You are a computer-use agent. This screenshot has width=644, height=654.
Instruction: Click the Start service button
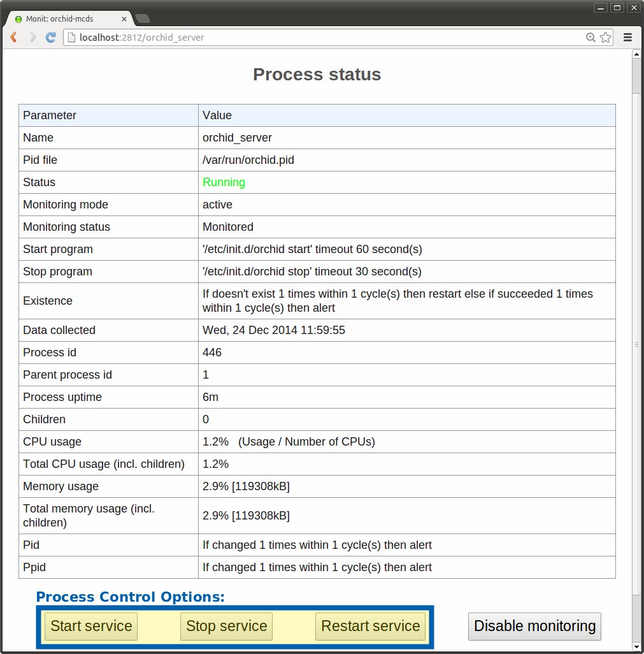pos(91,626)
